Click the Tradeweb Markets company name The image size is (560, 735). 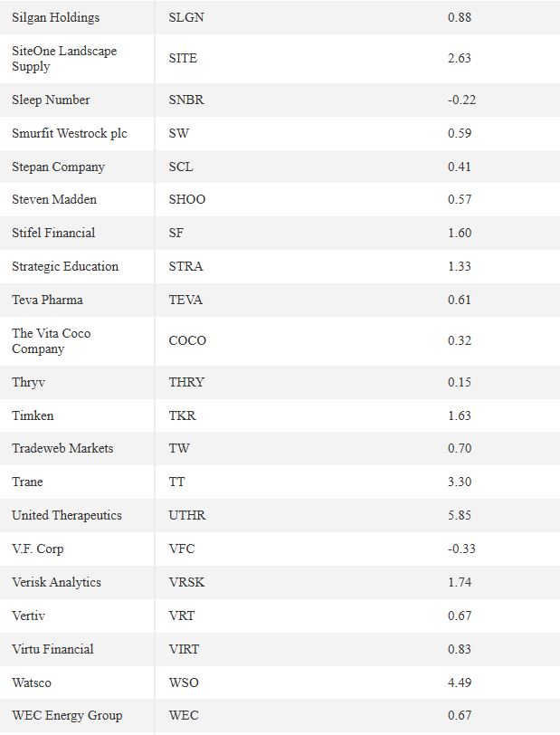(62, 449)
